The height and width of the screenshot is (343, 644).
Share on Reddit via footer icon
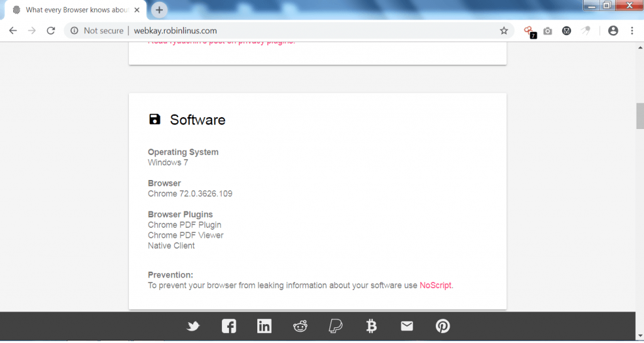300,326
